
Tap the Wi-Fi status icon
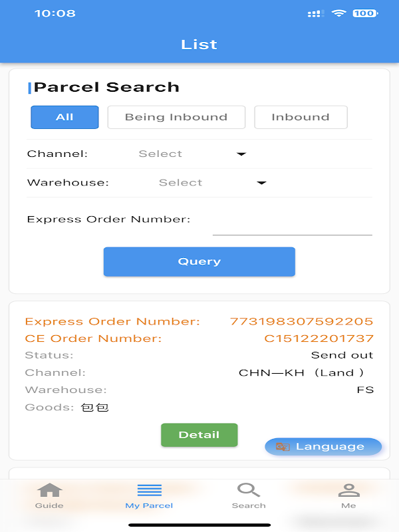pyautogui.click(x=339, y=13)
